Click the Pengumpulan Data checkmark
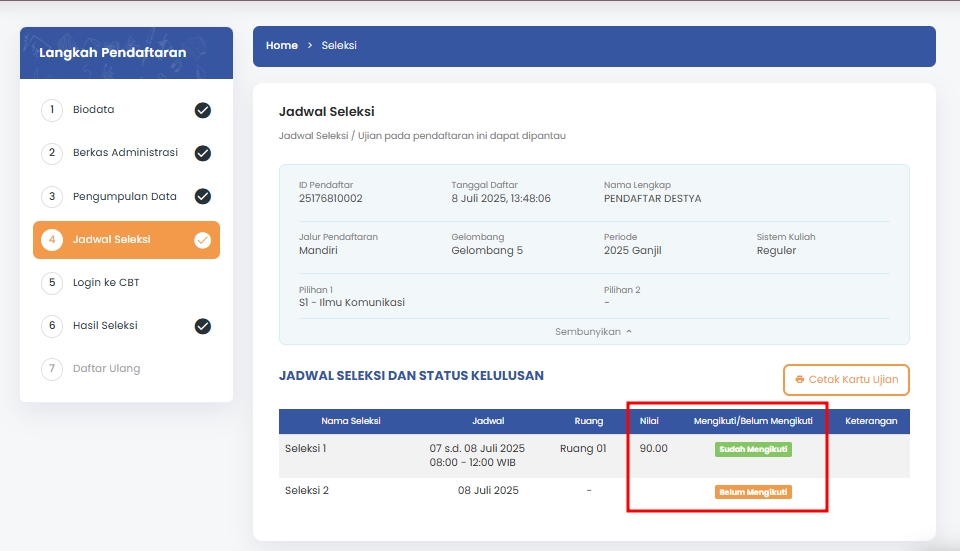The height and width of the screenshot is (551, 960). click(x=203, y=197)
